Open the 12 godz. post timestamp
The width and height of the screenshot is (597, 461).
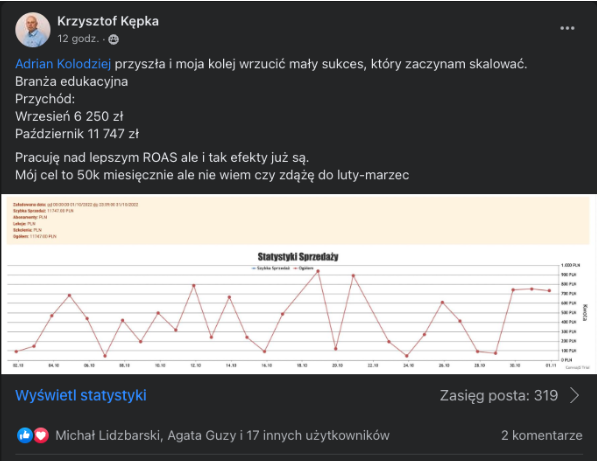(x=78, y=39)
